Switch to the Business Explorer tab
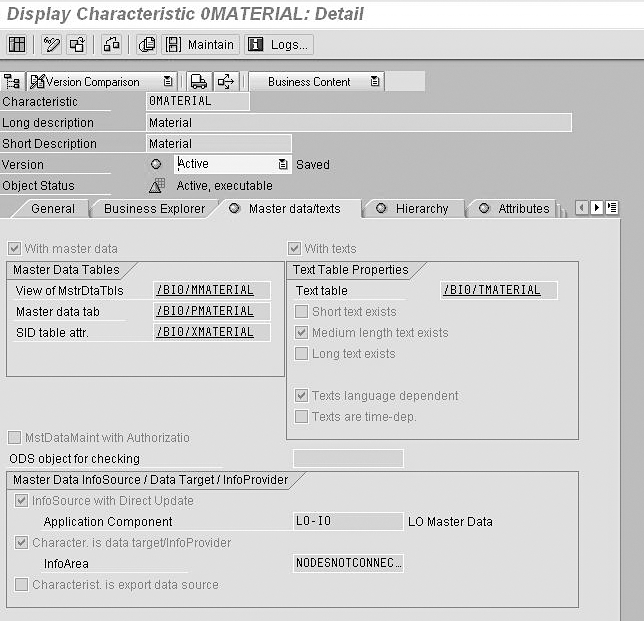 click(154, 209)
